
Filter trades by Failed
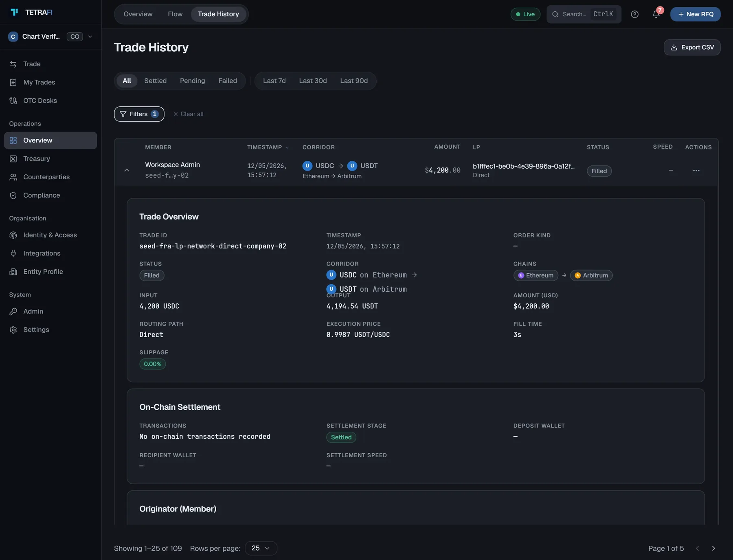pos(227,81)
